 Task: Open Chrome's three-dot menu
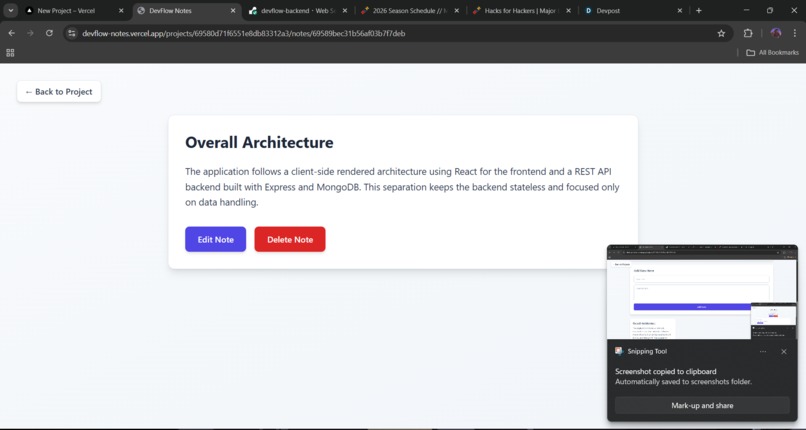coord(795,33)
